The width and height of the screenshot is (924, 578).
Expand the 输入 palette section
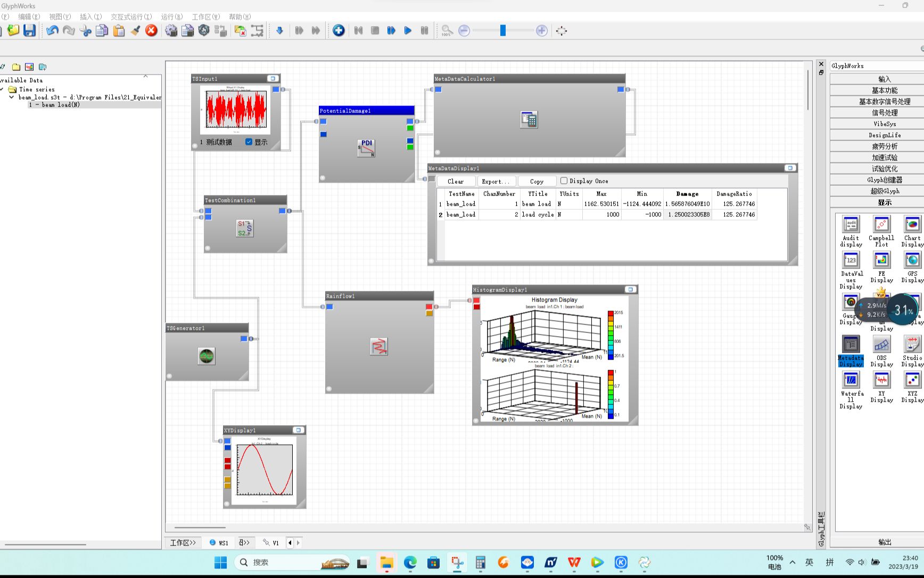pyautogui.click(x=884, y=79)
